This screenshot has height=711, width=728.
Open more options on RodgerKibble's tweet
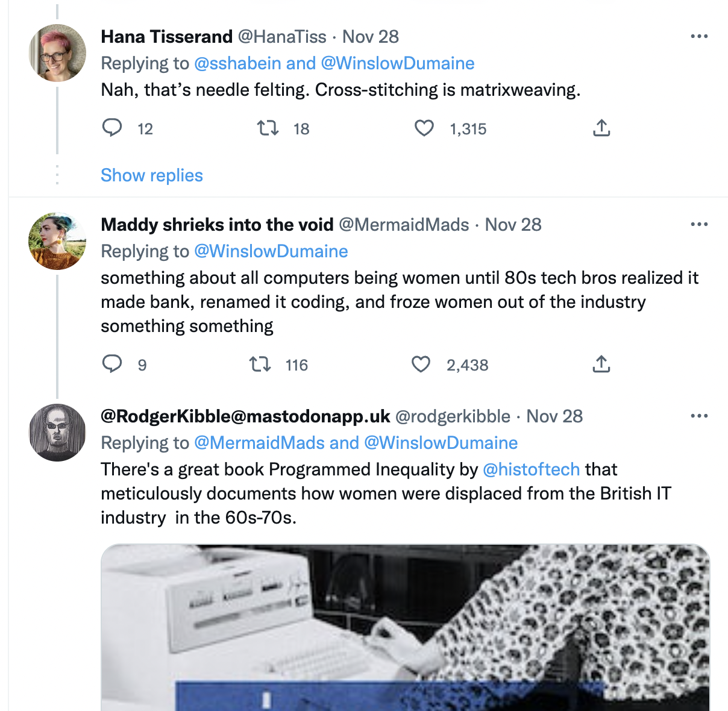(699, 416)
